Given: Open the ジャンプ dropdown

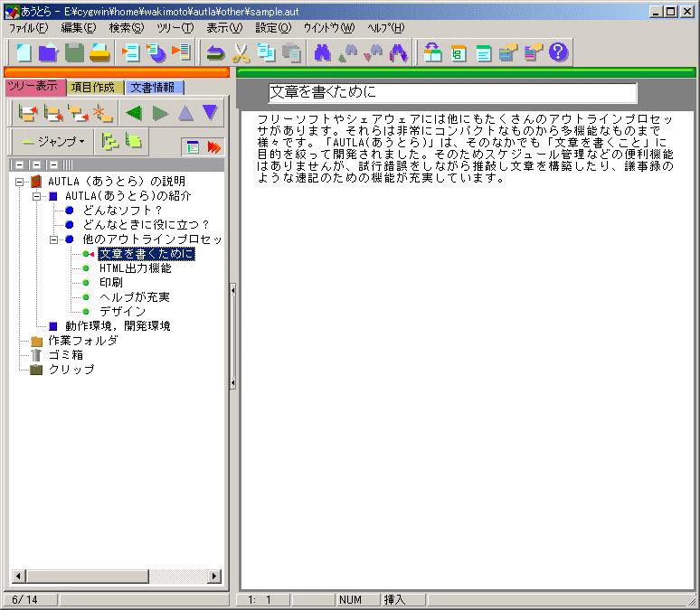Looking at the screenshot, I should click(52, 142).
